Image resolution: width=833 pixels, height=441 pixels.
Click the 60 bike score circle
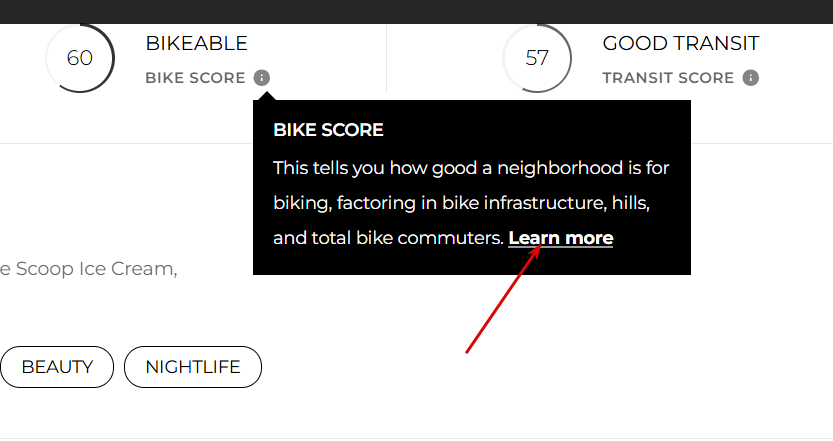tap(80, 58)
